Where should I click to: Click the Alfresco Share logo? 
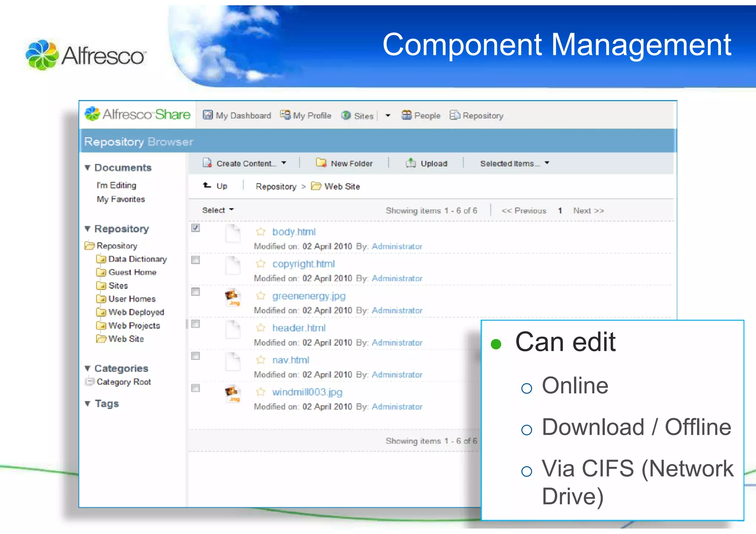137,114
